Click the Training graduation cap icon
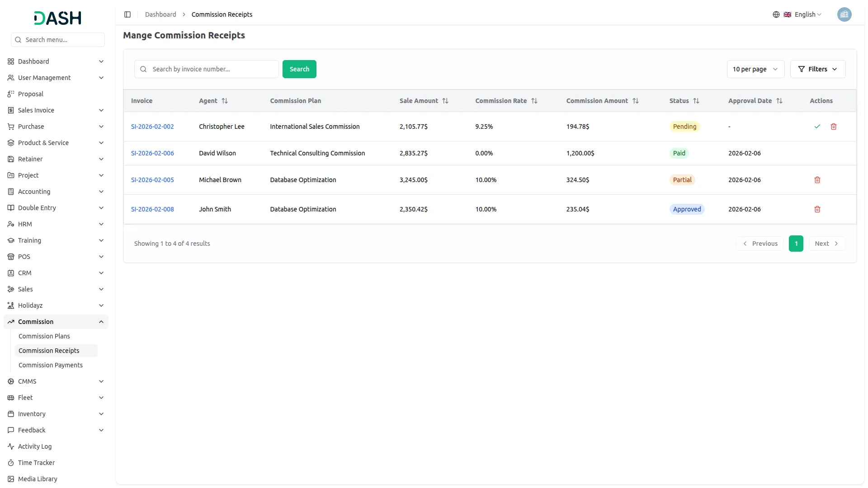868x488 pixels. coord(11,240)
